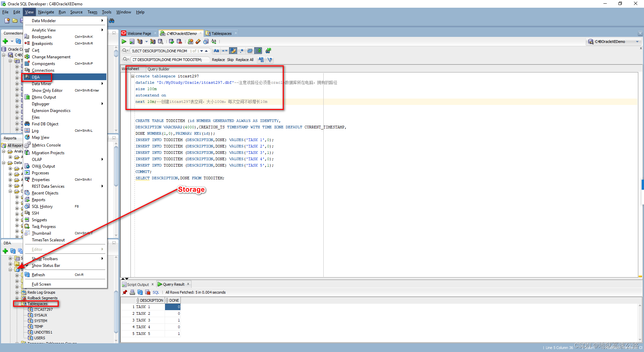Expand the Redo Log Groups node
The height and width of the screenshot is (352, 644).
[x=17, y=292]
